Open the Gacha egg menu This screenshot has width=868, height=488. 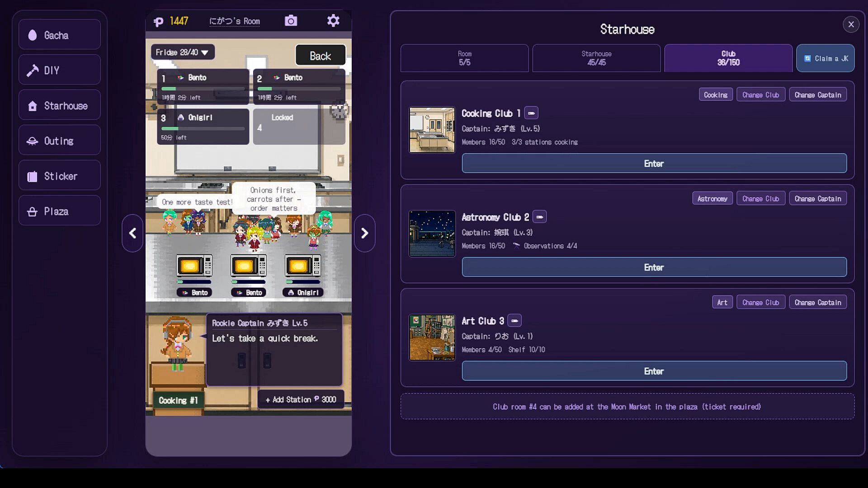[x=60, y=35]
